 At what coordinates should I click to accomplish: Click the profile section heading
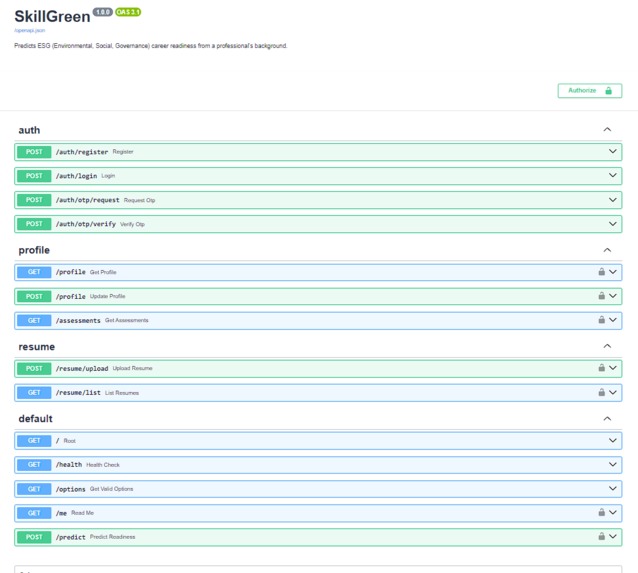click(34, 250)
